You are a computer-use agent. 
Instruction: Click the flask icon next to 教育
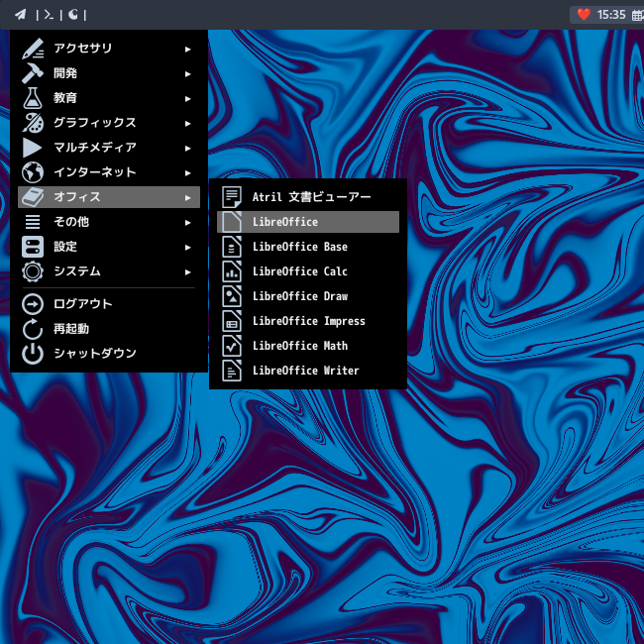(x=33, y=98)
